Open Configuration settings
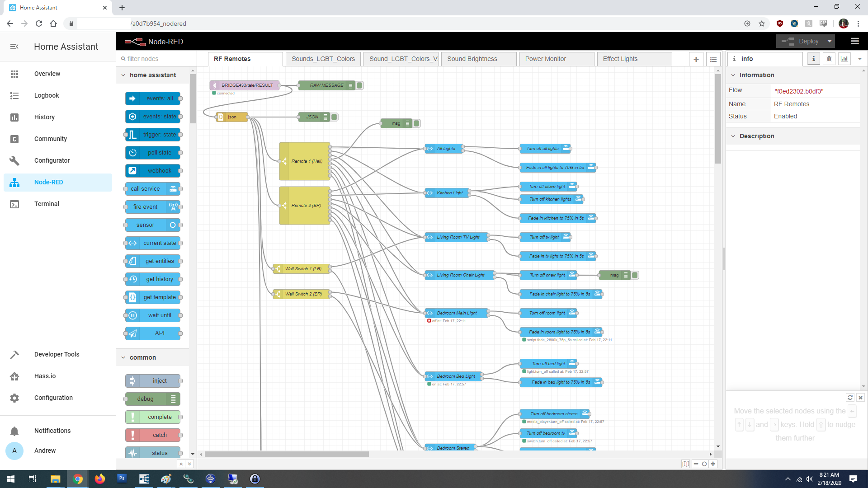 tap(58, 398)
